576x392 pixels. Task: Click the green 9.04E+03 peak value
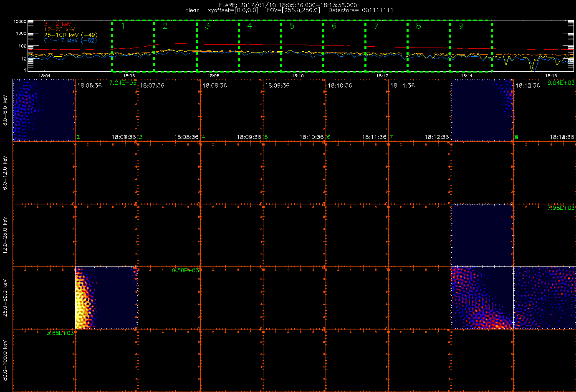[x=561, y=83]
